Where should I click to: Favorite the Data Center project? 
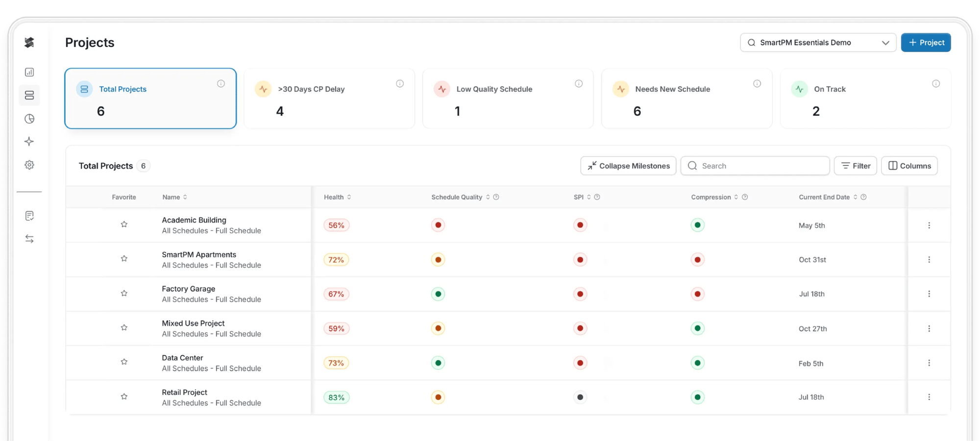pos(124,362)
